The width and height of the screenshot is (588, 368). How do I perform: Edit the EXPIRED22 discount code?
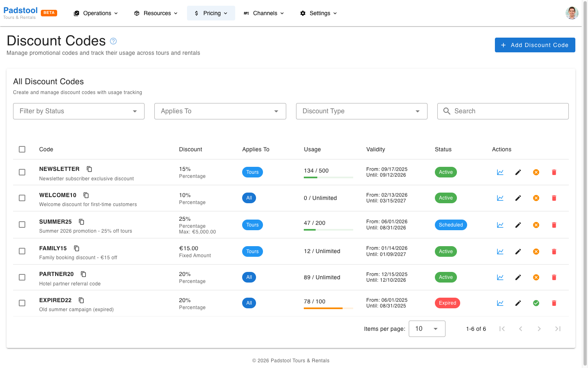tap(518, 303)
